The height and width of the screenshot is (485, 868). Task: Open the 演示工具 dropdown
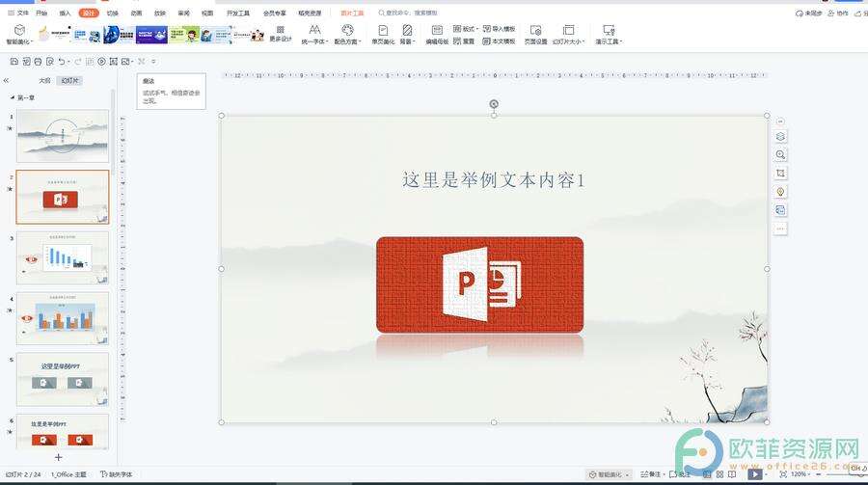pyautogui.click(x=609, y=41)
